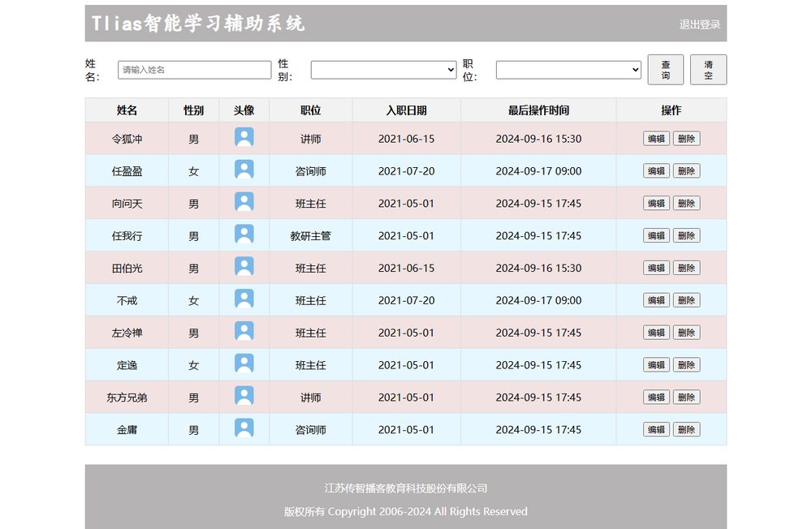
Task: Click the 入职日期 column header
Action: [x=407, y=110]
